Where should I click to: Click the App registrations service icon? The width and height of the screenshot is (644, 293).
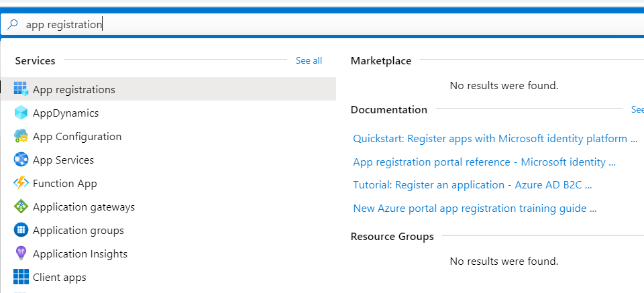tap(21, 89)
